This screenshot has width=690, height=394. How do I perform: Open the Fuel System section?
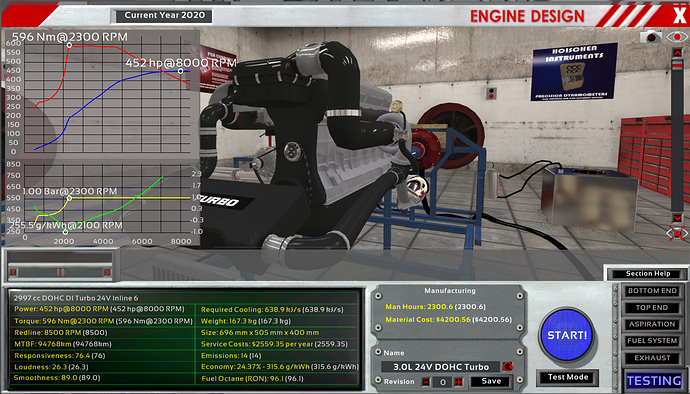click(x=652, y=340)
